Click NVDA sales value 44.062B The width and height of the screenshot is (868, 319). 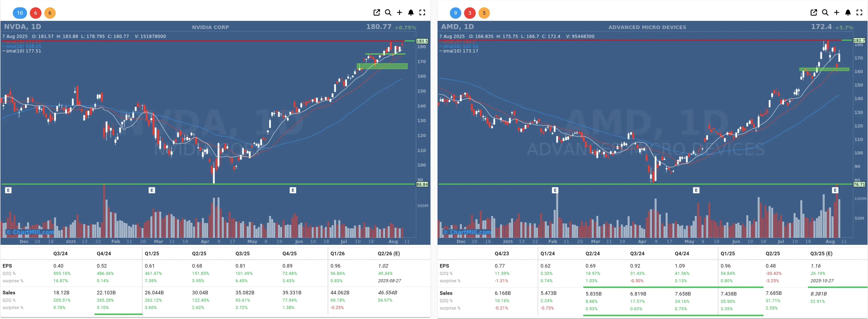[x=340, y=293]
